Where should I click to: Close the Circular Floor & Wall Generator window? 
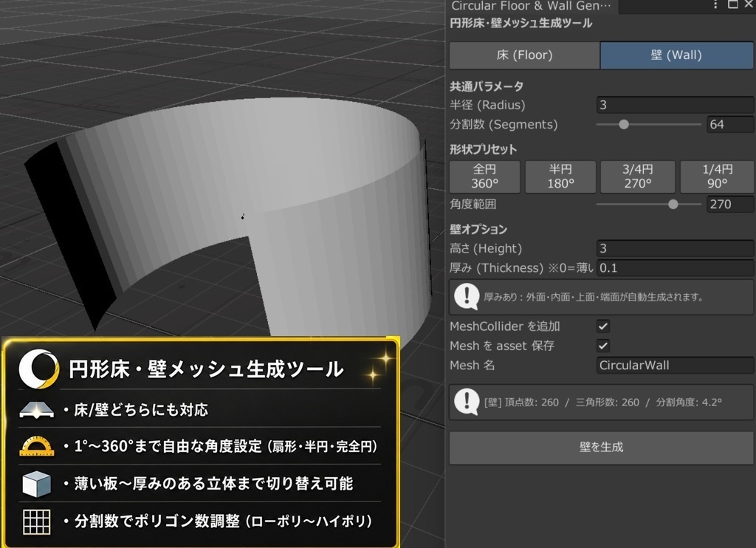[x=749, y=4]
